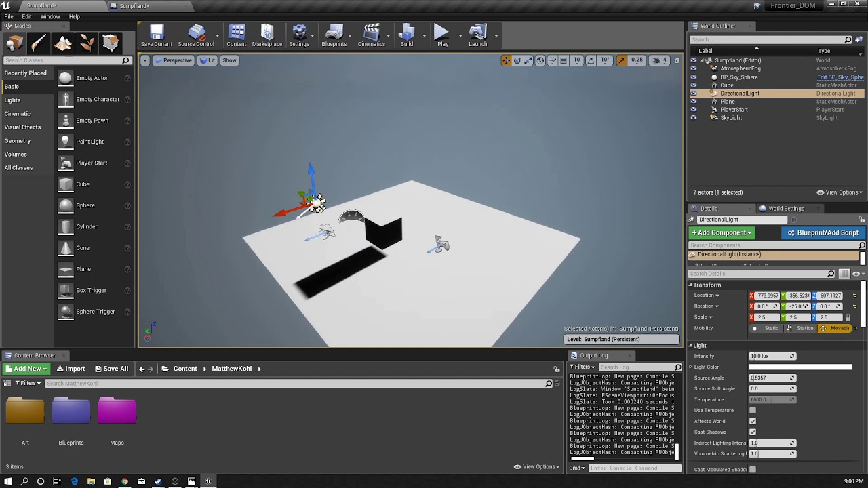Toggle surface snapping viewport icon
Image resolution: width=868 pixels, height=488 pixels.
552,60
